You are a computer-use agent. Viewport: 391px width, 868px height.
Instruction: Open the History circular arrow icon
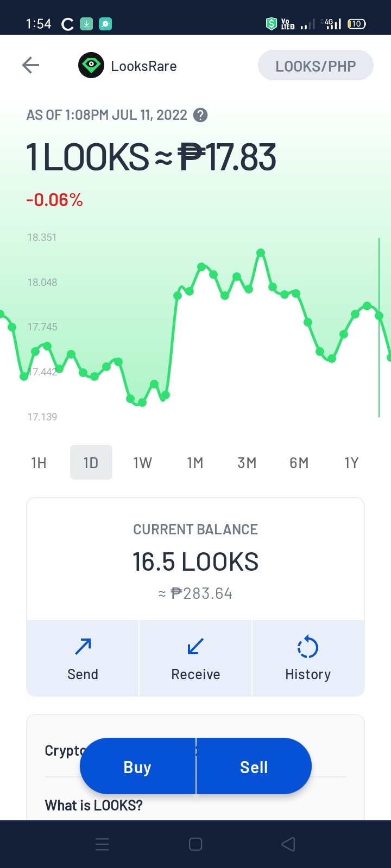[x=308, y=647]
